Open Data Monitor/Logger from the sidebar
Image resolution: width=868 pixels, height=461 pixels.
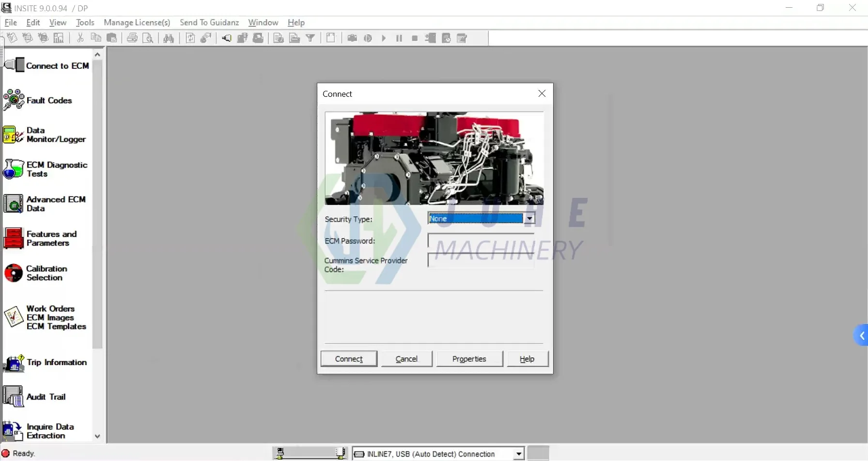[45, 135]
